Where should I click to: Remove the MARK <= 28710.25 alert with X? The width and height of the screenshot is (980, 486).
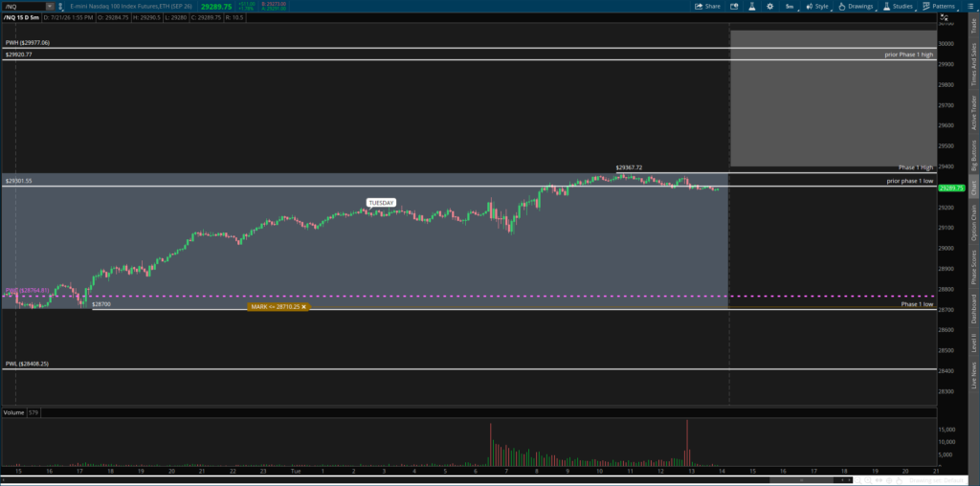(x=303, y=307)
